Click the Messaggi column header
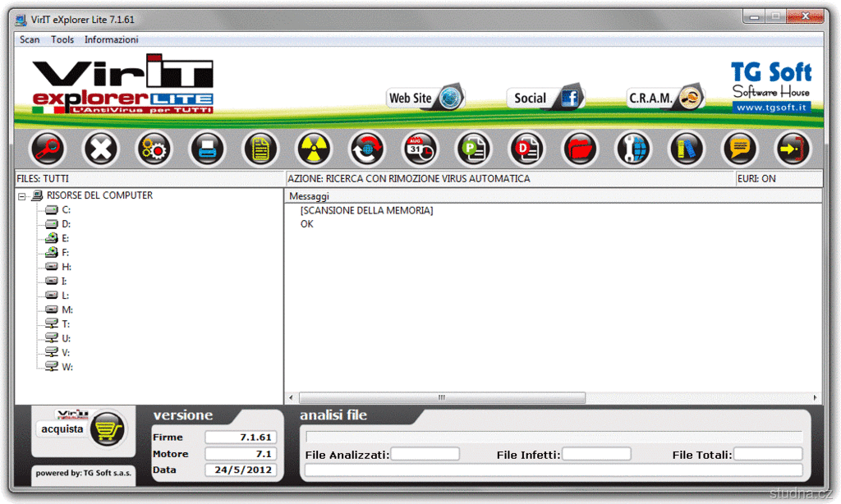Screen dimensions: 841x504 (x=553, y=196)
